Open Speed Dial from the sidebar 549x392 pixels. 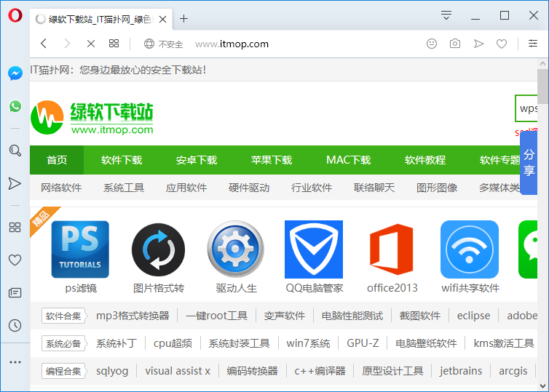tap(15, 228)
